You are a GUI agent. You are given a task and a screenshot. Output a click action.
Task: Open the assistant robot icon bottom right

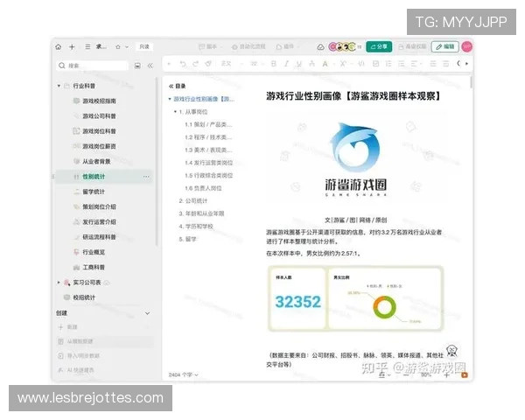452,351
